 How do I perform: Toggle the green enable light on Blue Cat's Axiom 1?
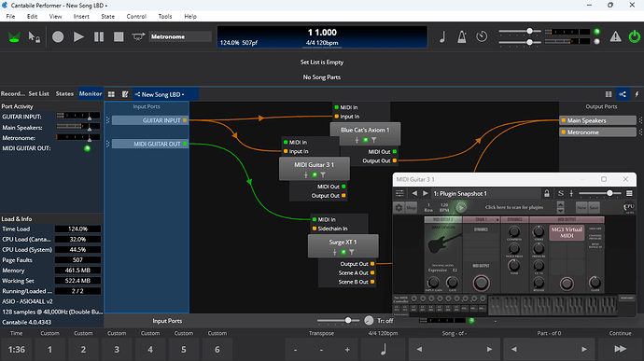[365, 140]
